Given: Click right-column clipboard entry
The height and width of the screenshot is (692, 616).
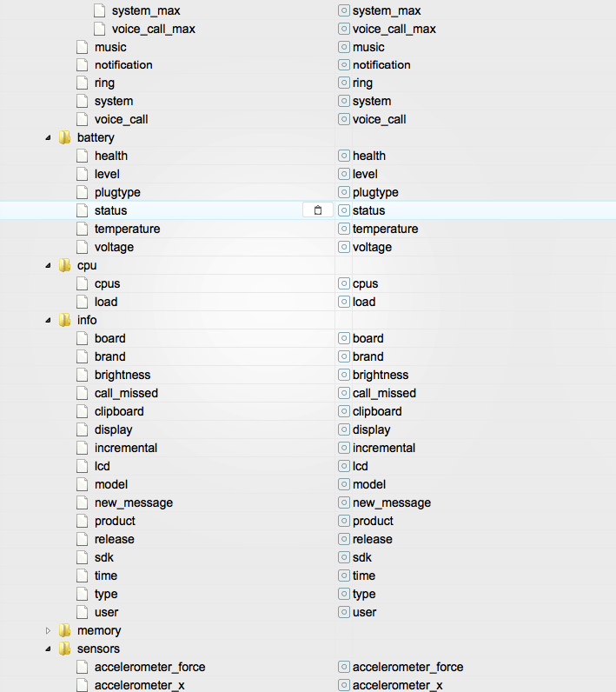Looking at the screenshot, I should click(377, 412).
